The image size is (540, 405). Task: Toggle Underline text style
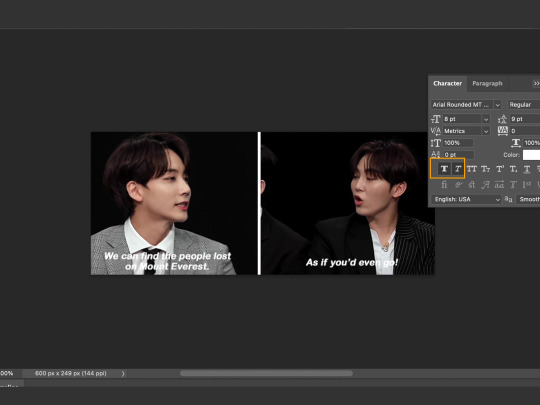coord(527,169)
